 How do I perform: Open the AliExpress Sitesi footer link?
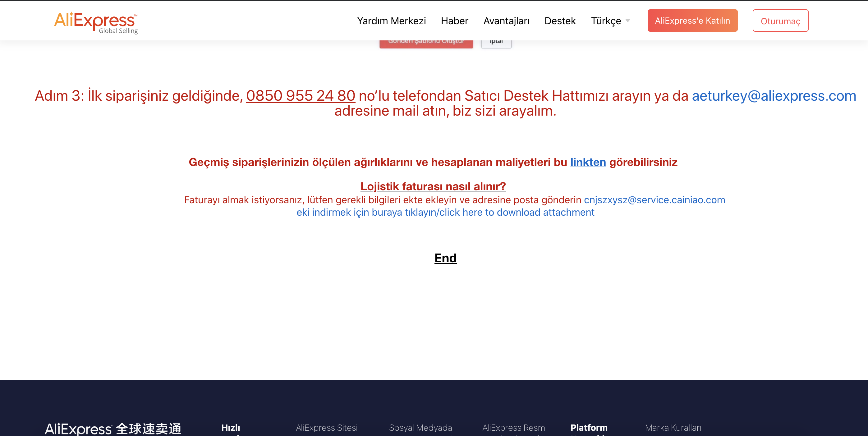pos(327,428)
